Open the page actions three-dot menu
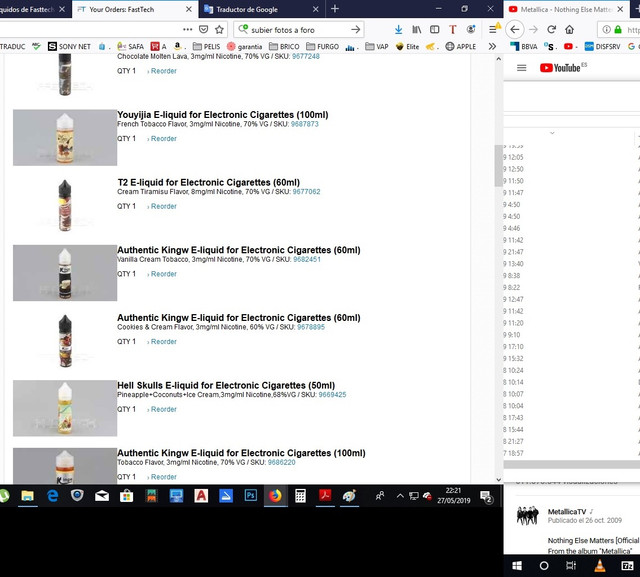Screen dimensions: 640x577 188,30
